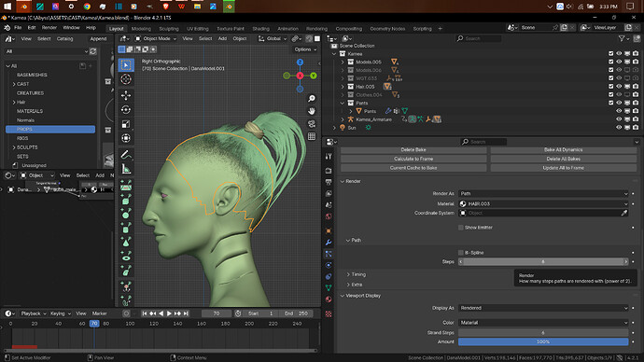Open the HAIR.003 material dropdown
This screenshot has height=362, width=644.
(x=543, y=203)
